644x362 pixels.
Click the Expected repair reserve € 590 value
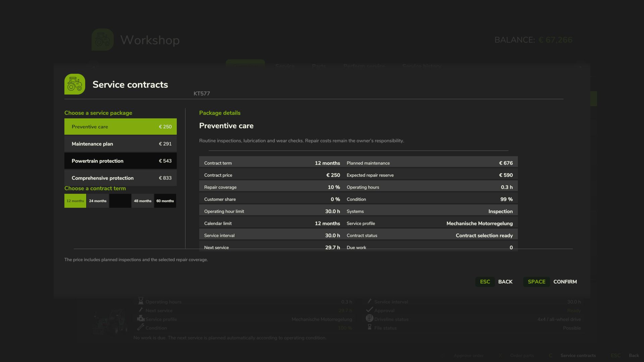[506, 175]
